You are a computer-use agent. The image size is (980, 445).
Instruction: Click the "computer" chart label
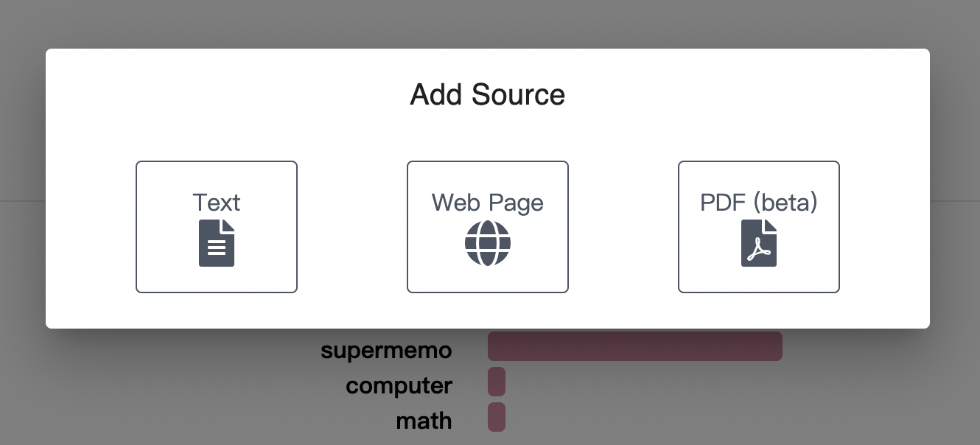click(x=399, y=385)
